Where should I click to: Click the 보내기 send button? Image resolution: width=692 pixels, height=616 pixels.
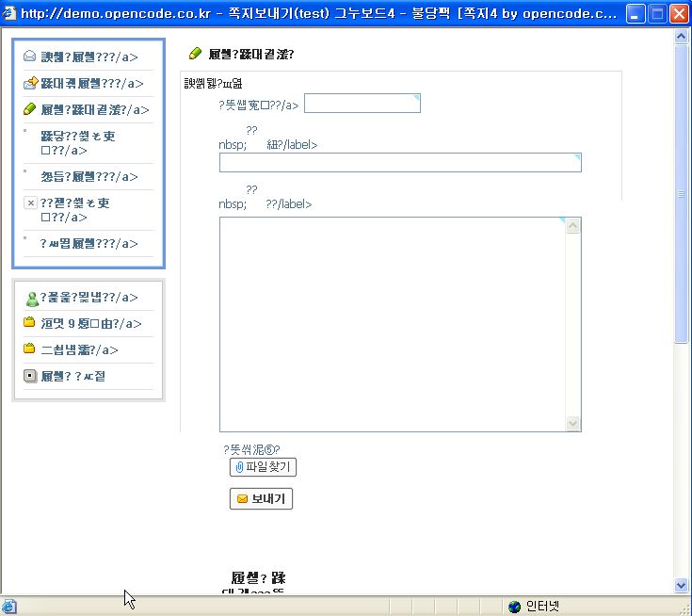(262, 499)
